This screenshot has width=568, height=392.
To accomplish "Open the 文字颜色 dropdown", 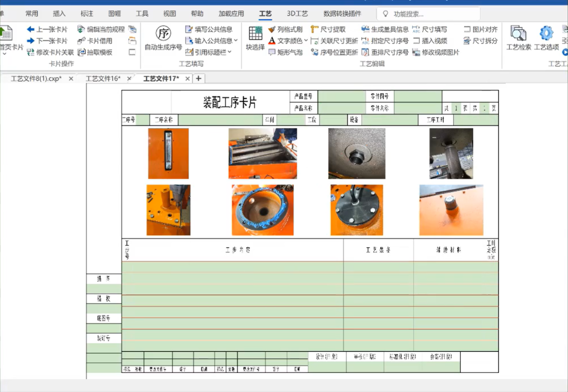I will (x=288, y=41).
